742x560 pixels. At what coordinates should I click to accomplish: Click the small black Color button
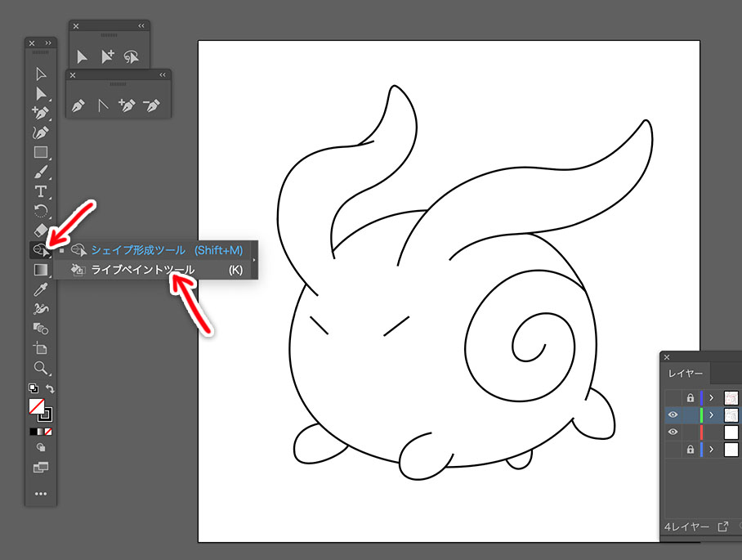pyautogui.click(x=34, y=432)
